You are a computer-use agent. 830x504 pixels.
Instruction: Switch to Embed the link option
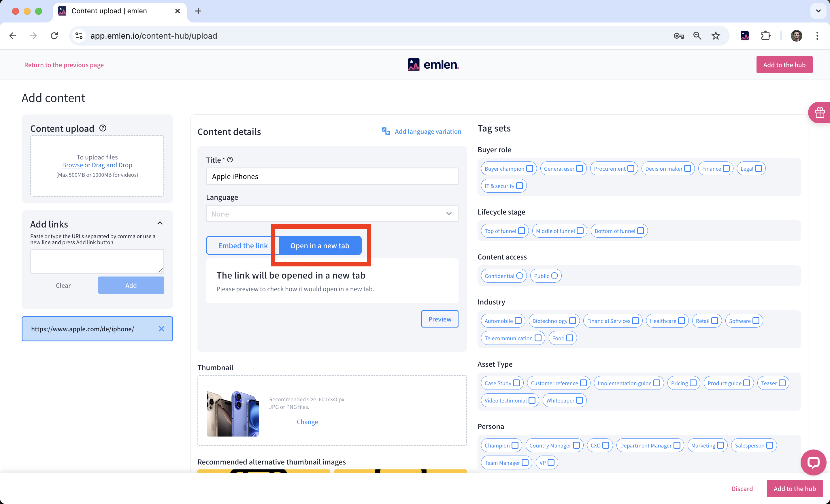tap(243, 246)
